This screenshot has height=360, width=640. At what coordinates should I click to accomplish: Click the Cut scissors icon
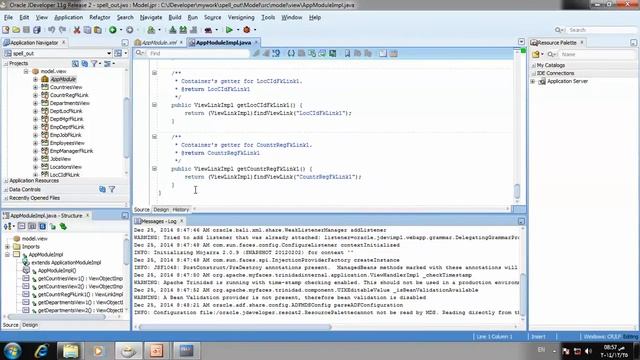tap(76, 30)
